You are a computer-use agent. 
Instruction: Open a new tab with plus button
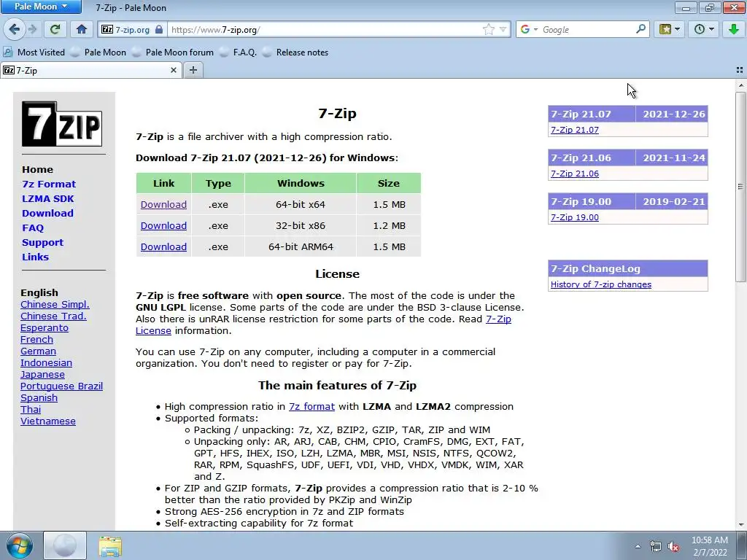pyautogui.click(x=193, y=71)
